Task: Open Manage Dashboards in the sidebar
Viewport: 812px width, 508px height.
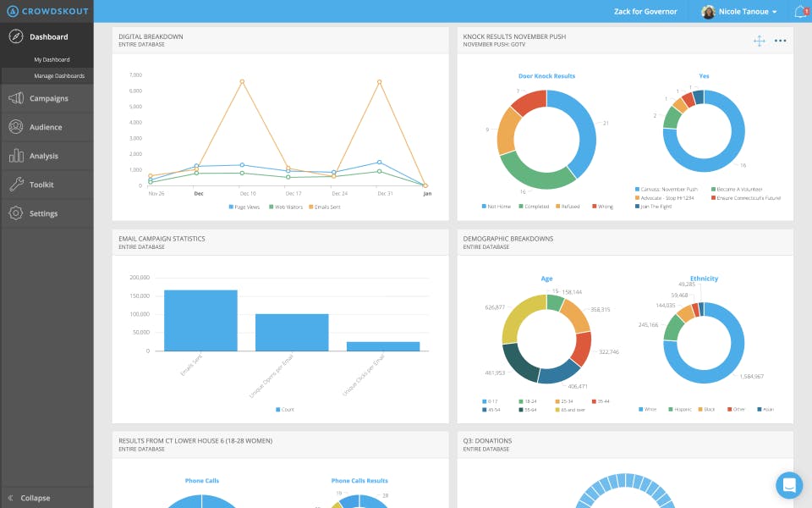Action: 59,75
